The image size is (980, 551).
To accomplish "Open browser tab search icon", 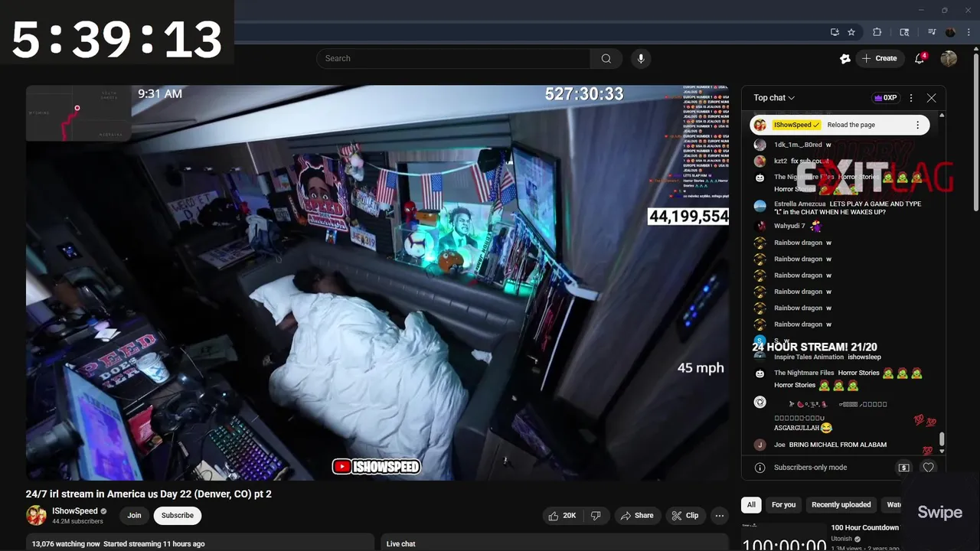I will click(x=904, y=32).
